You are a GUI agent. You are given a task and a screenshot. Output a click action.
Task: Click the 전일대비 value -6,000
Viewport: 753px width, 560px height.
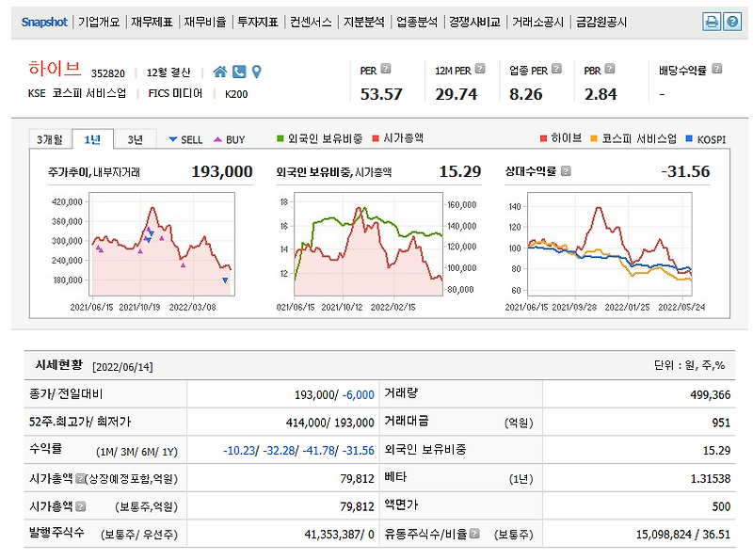tap(359, 394)
